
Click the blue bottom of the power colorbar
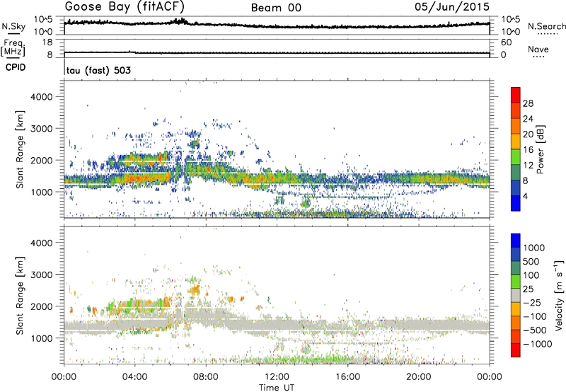point(516,203)
